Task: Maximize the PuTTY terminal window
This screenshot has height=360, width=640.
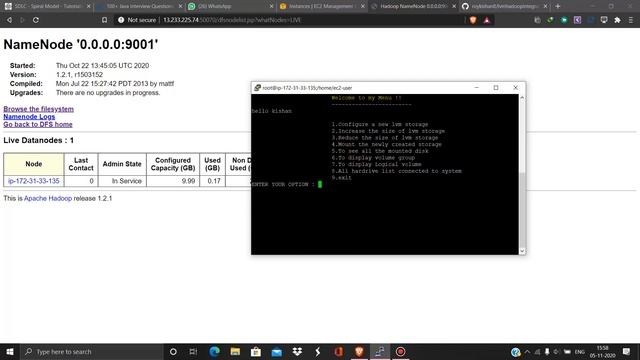Action: pyautogui.click(x=496, y=88)
